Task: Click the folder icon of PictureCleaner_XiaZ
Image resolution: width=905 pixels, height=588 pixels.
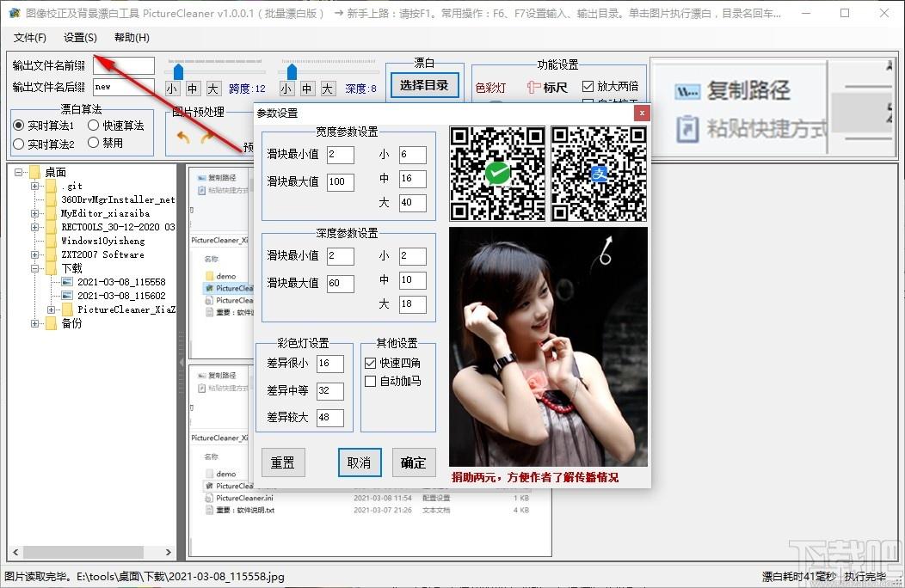Action: point(67,309)
